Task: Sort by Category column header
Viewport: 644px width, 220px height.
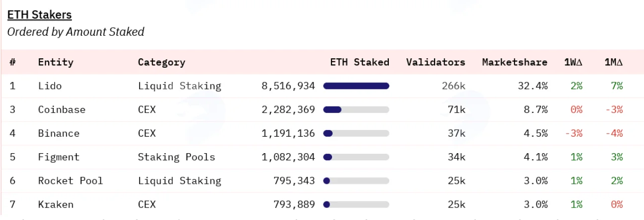Action: (161, 62)
